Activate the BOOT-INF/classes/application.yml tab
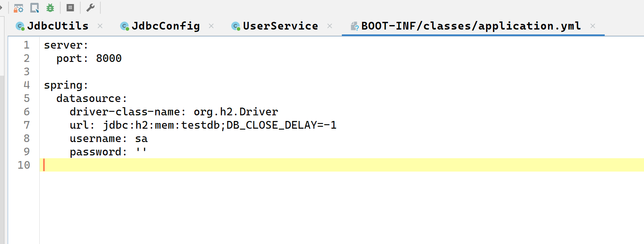Viewport: 644px width, 244px height. (471, 26)
